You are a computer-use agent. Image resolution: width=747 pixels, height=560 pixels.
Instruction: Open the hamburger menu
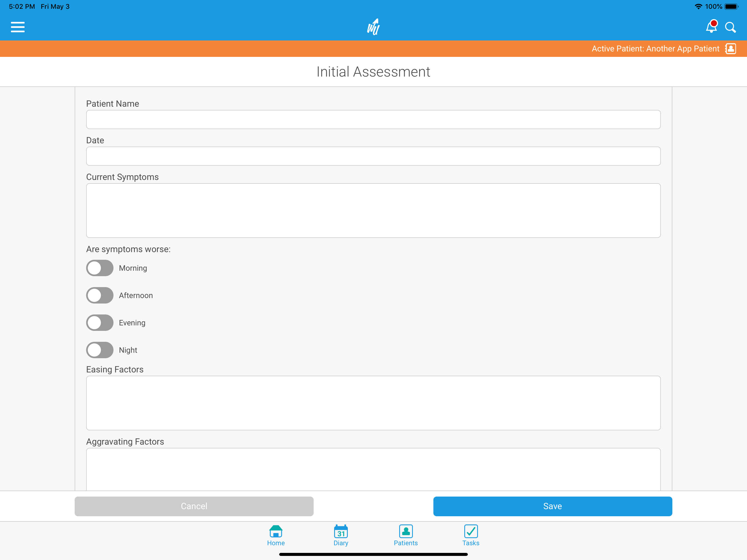click(x=17, y=27)
